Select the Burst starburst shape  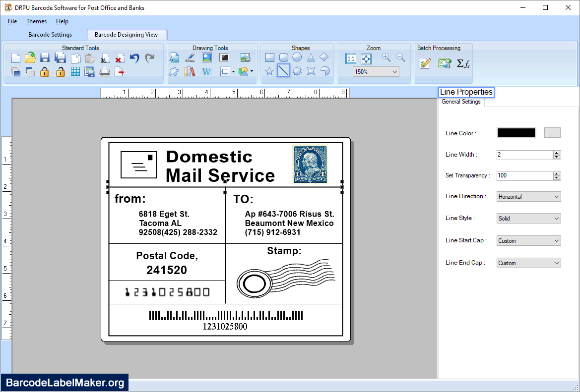(x=297, y=71)
